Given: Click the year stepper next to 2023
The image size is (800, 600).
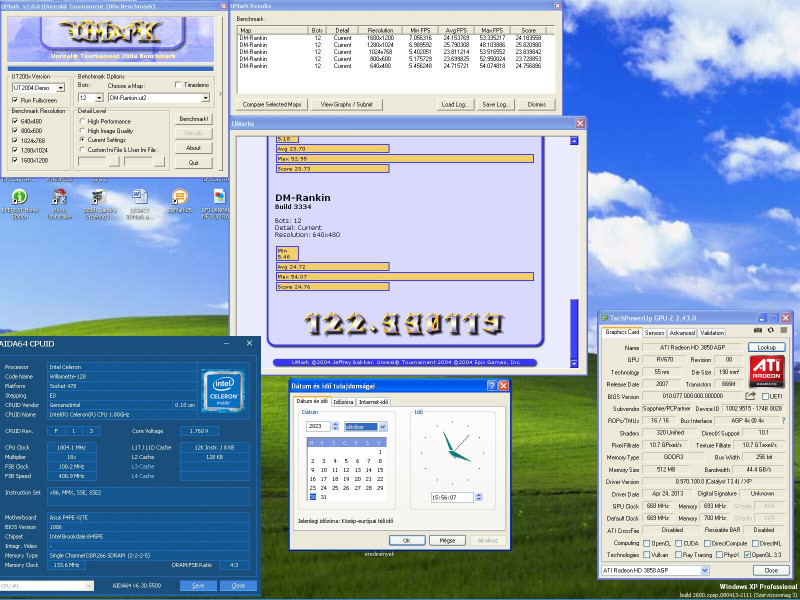Looking at the screenshot, I should (x=335, y=426).
